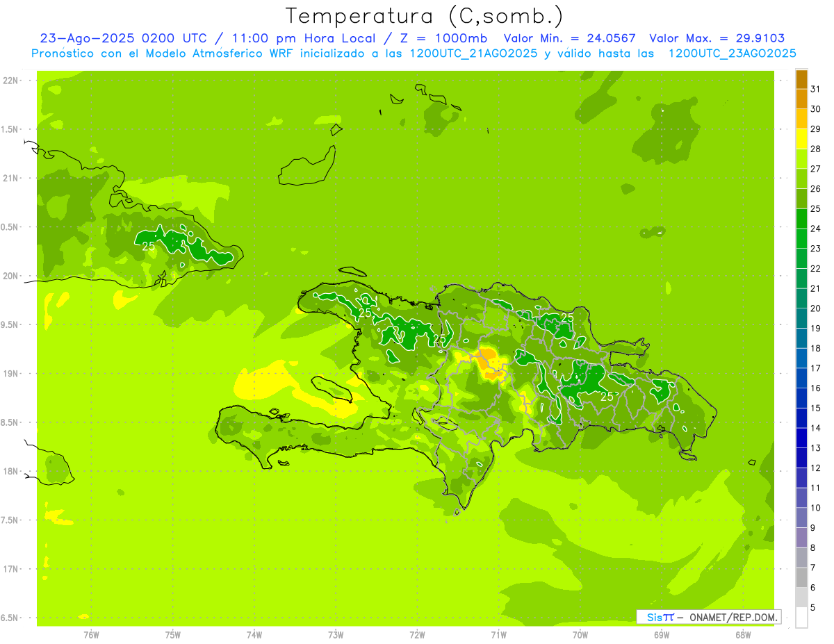Click the '1200UTC_23AGO2025' valid-until time
This screenshot has height=644, width=834.
pos(732,53)
